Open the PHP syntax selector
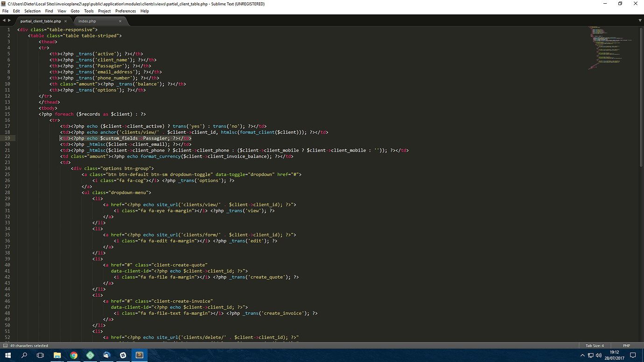Viewport: 644px width, 362px height. pyautogui.click(x=626, y=346)
